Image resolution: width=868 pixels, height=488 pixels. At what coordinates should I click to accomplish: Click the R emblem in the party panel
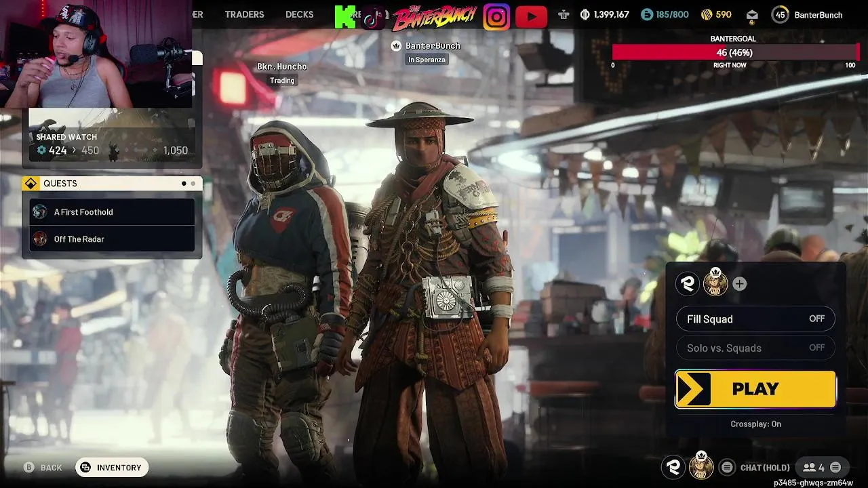click(688, 283)
